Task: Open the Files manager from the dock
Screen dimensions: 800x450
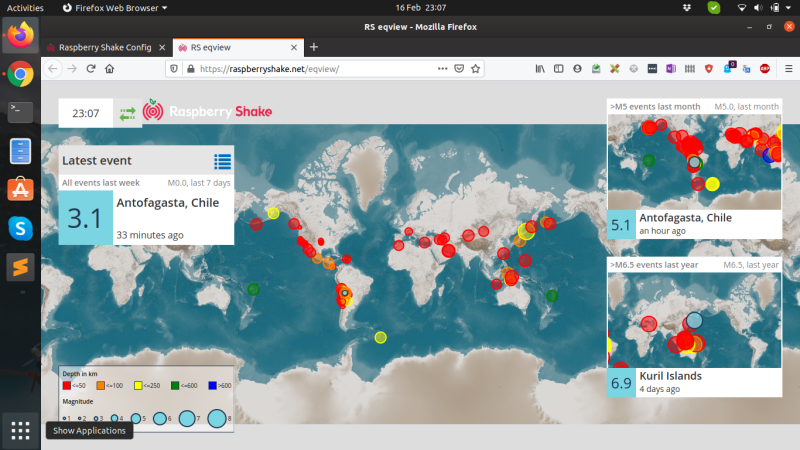Action: pos(20,151)
